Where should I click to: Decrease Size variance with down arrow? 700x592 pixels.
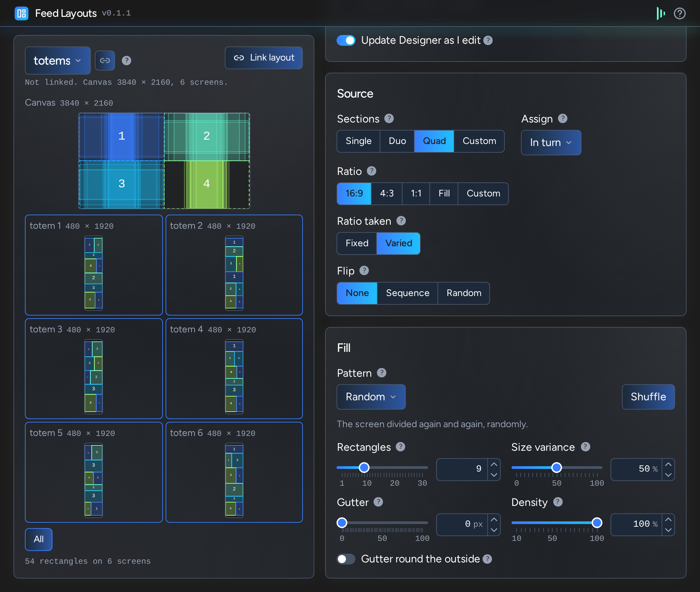(x=668, y=475)
